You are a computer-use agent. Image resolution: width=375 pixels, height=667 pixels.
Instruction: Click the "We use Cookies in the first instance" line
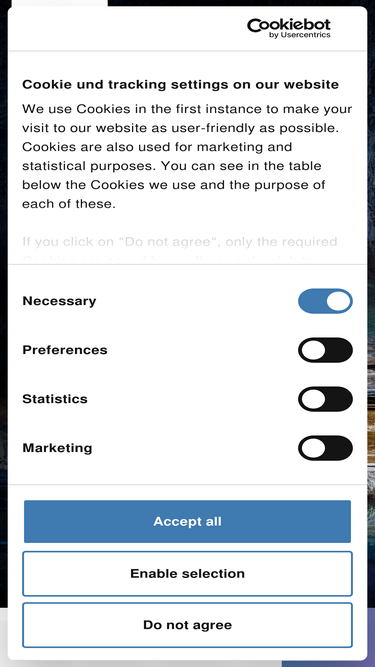(x=187, y=109)
